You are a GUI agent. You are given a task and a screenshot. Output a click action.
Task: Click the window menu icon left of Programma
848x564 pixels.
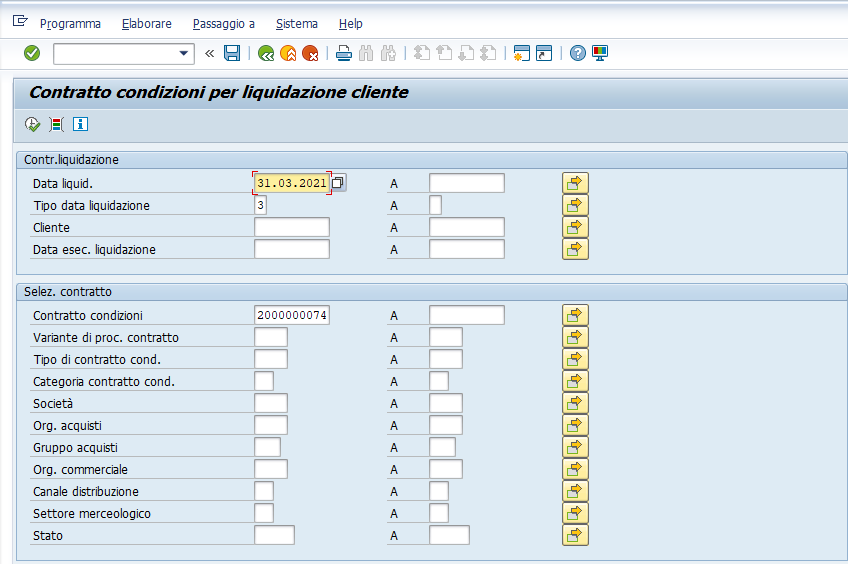click(x=20, y=21)
